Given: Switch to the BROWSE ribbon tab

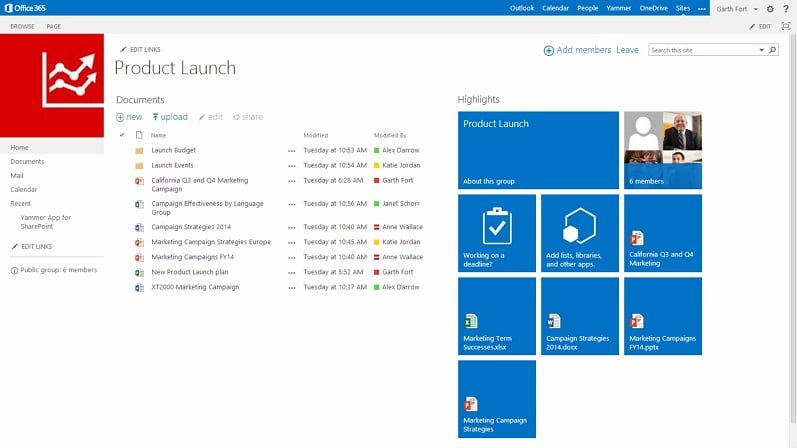Looking at the screenshot, I should (x=22, y=26).
